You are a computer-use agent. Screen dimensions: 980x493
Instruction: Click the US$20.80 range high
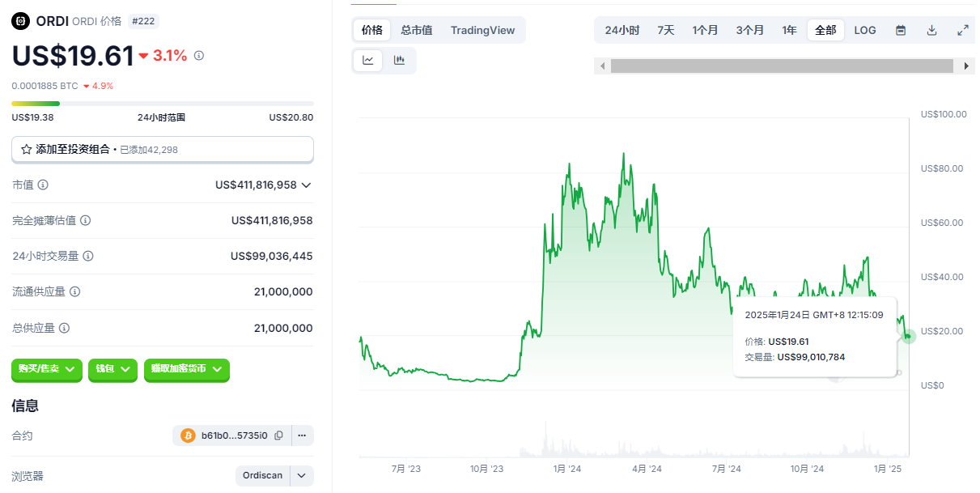[x=291, y=117]
